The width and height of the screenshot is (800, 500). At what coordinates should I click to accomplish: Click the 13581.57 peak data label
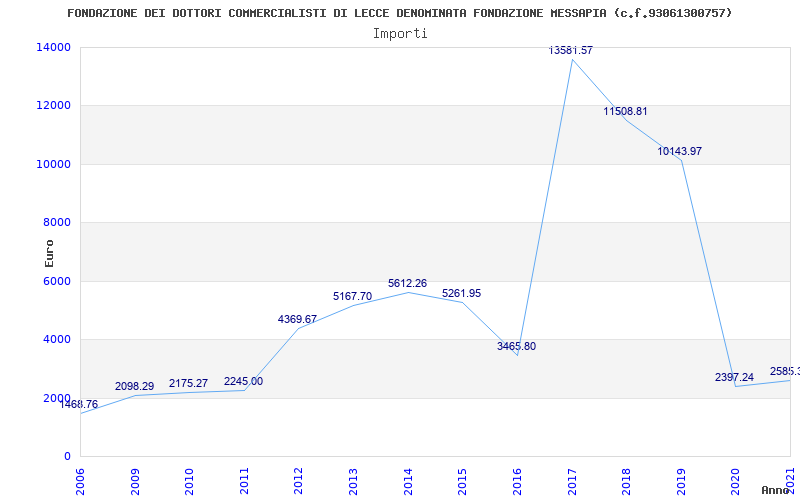pos(570,50)
